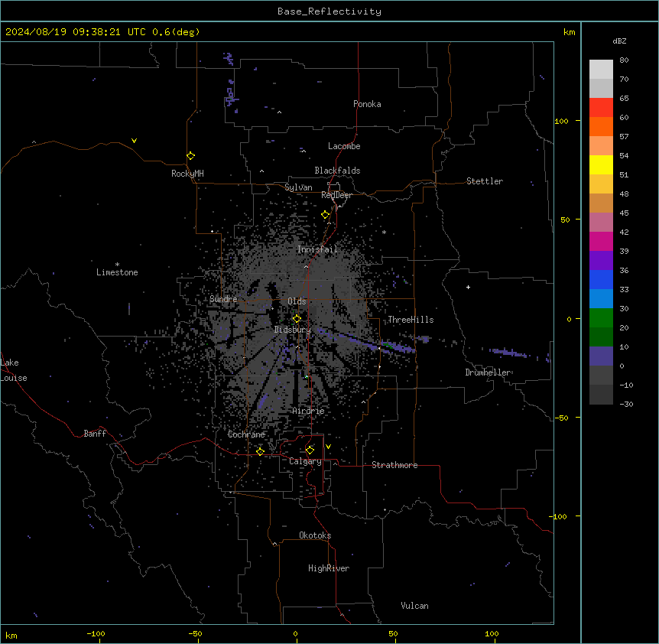This screenshot has height=644, width=659.
Task: Select the Stettler label
Action: pyautogui.click(x=485, y=181)
